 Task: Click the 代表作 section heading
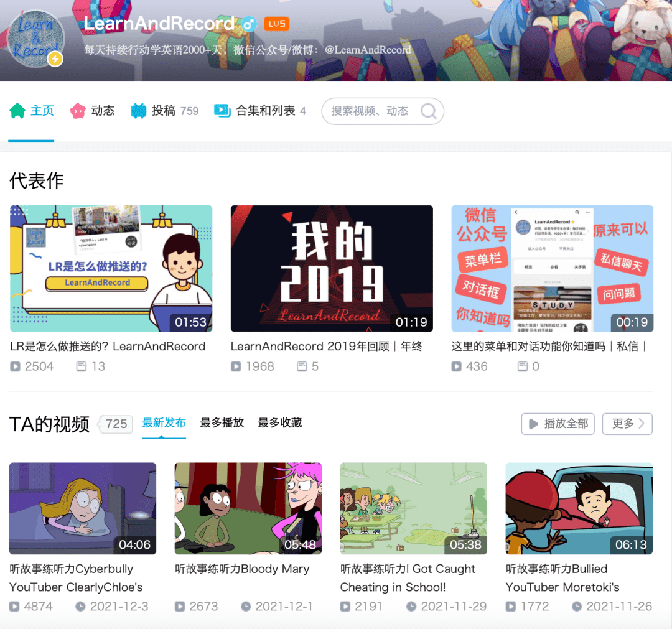tap(37, 181)
